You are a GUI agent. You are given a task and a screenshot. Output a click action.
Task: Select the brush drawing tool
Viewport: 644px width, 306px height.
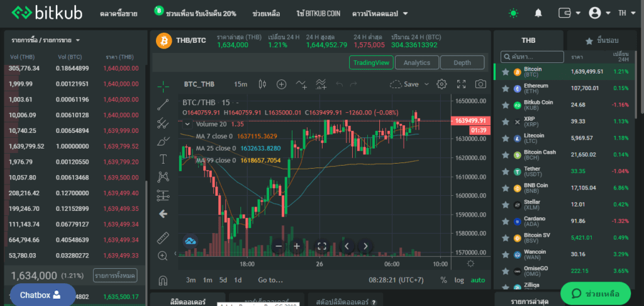[x=163, y=141]
